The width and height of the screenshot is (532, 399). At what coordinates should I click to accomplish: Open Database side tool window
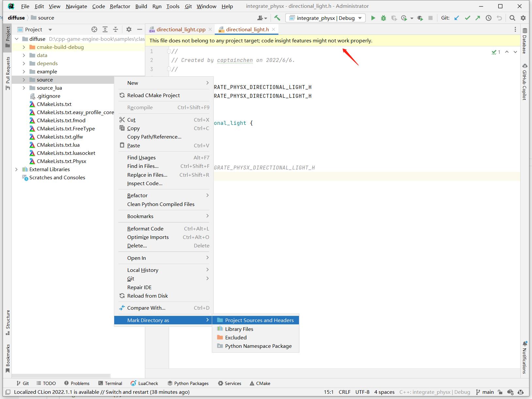524,41
